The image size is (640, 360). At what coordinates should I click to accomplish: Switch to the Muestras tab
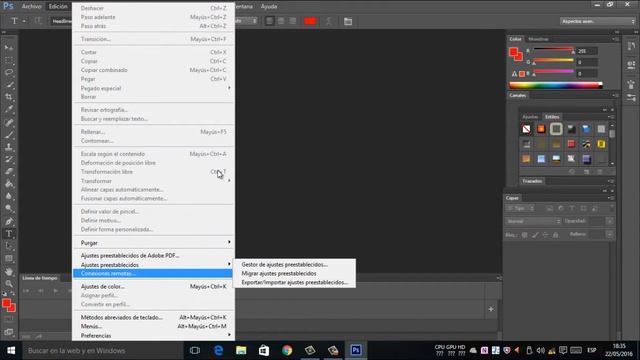pos(538,39)
